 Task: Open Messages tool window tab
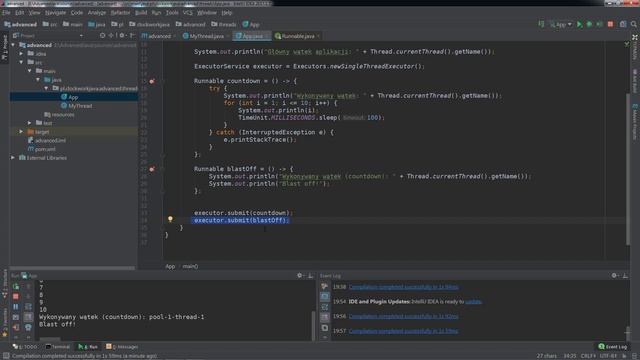[x=122, y=347]
